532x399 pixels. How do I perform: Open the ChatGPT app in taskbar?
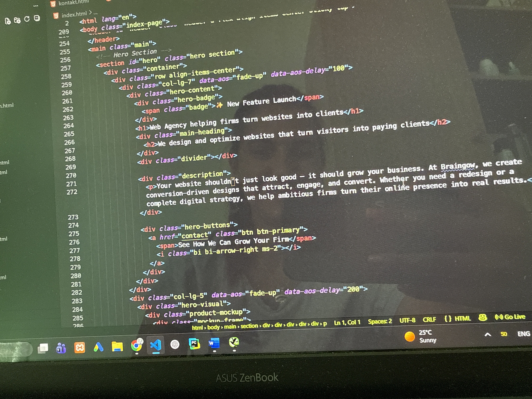[175, 344]
